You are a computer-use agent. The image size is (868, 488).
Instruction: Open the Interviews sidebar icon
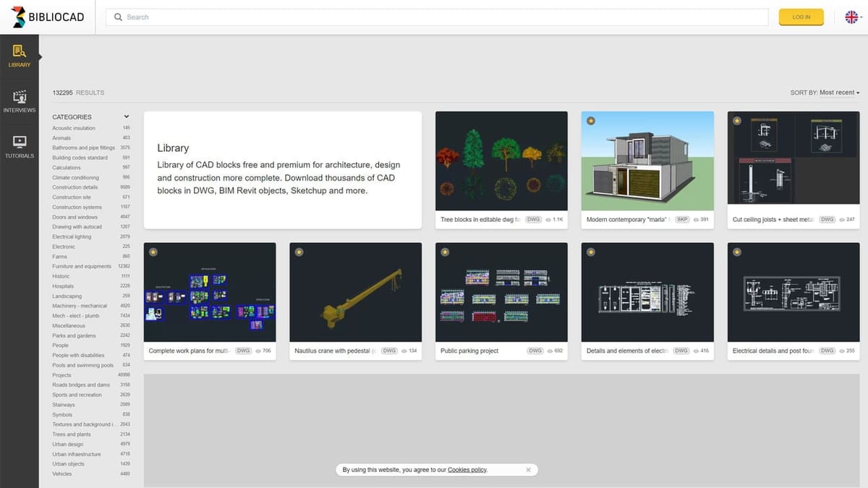point(20,101)
